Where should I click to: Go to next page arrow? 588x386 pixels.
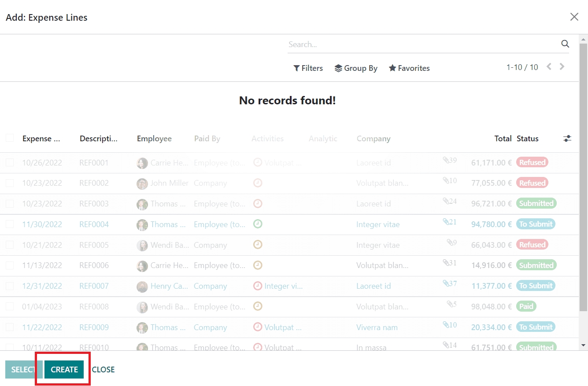tap(562, 67)
